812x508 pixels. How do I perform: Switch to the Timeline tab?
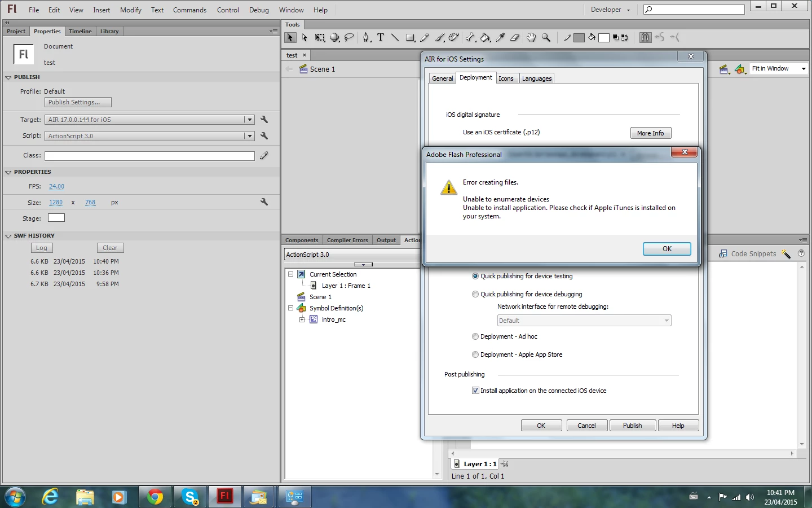[80, 31]
